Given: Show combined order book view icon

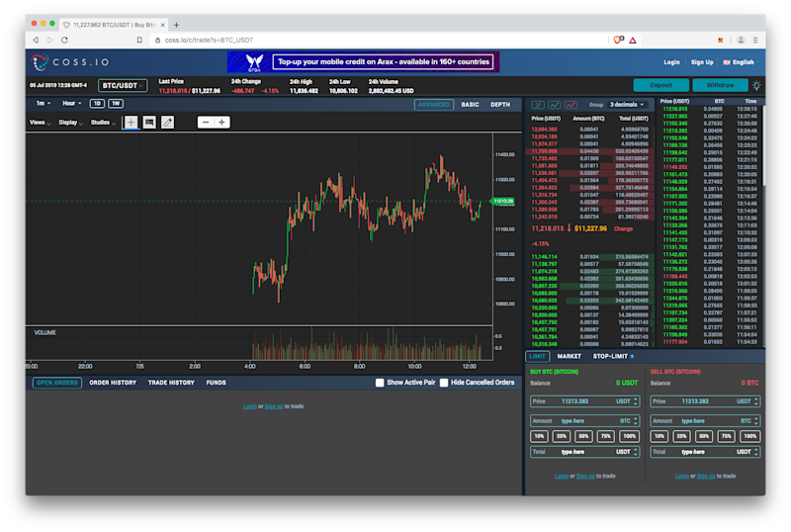Looking at the screenshot, I should coord(538,105).
